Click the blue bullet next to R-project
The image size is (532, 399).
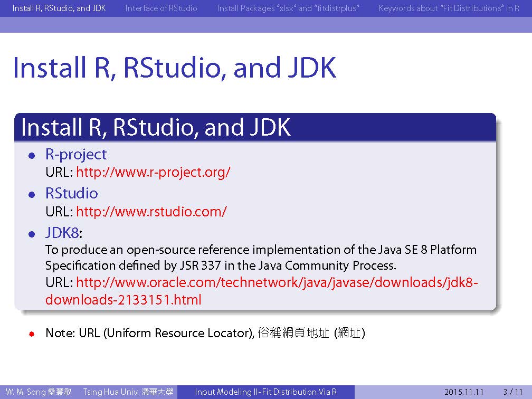pyautogui.click(x=32, y=155)
